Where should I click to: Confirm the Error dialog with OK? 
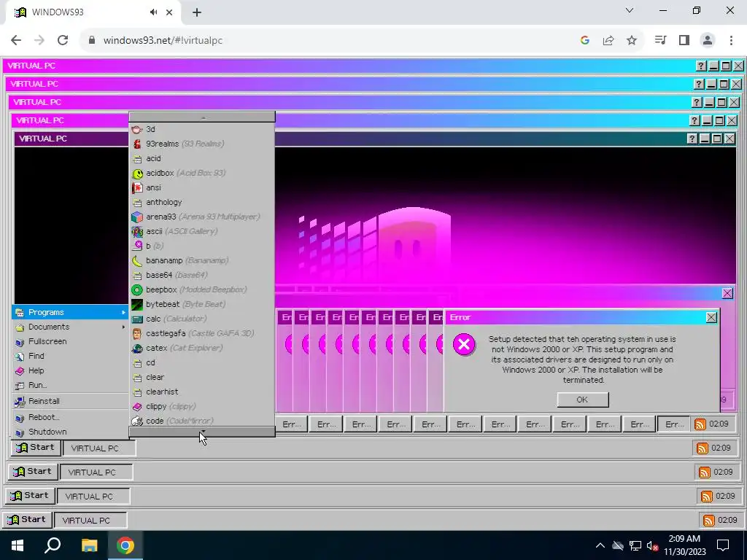[583, 400]
